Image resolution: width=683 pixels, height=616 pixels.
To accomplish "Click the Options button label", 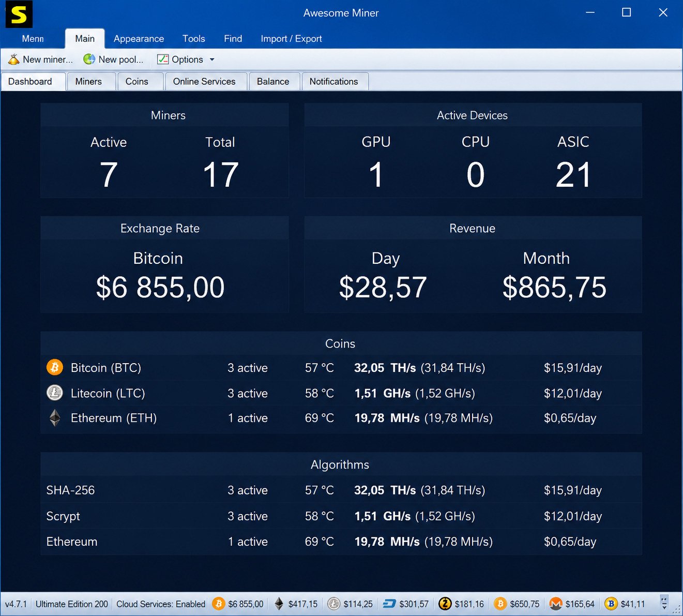I will (187, 59).
